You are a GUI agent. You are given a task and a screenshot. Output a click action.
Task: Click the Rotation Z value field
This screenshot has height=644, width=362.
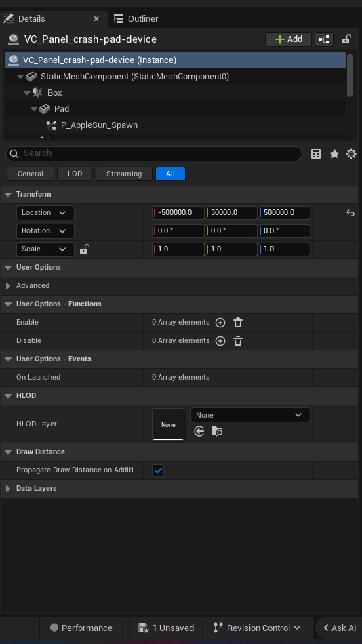[x=284, y=230]
